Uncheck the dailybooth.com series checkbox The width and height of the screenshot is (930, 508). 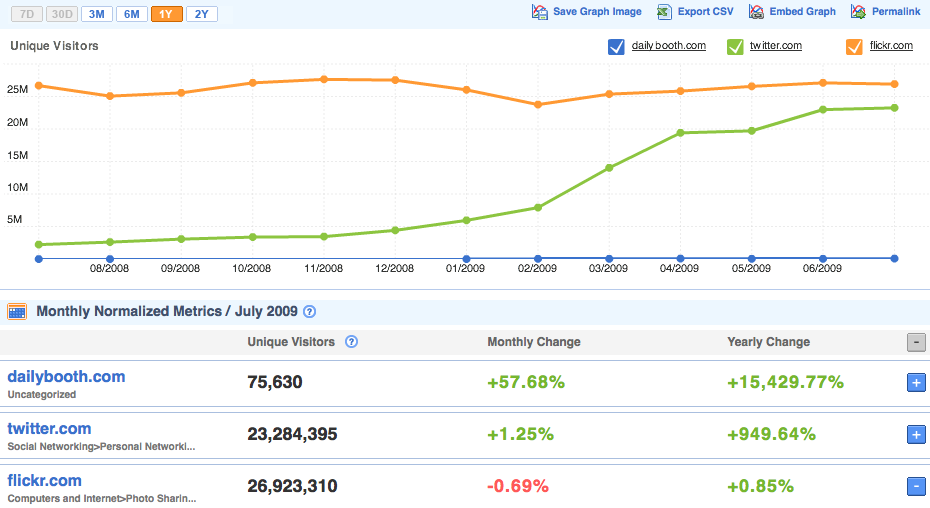tap(616, 47)
